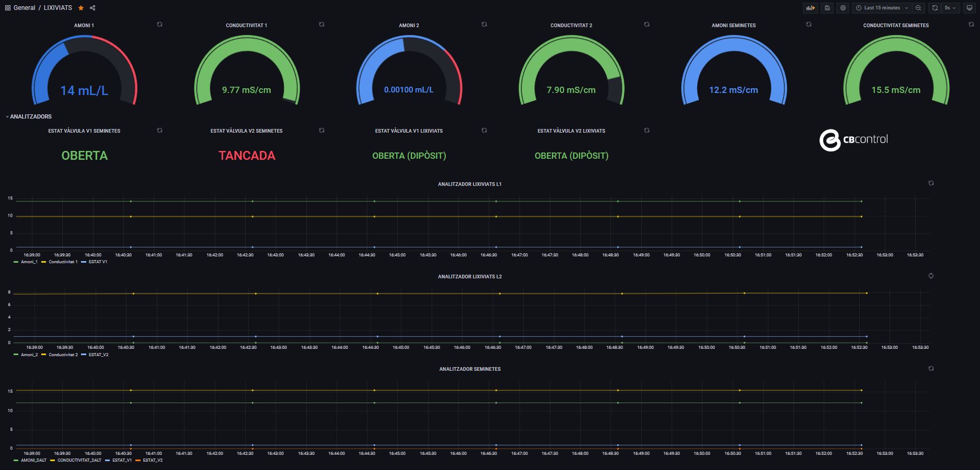Viewport: 980px width, 470px height.
Task: Open the Last 15 minutes time picker
Action: click(x=882, y=8)
